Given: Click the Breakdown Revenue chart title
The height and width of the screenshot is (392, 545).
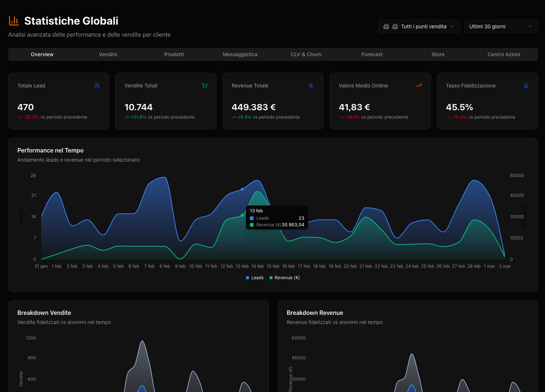Looking at the screenshot, I should click(x=315, y=313).
